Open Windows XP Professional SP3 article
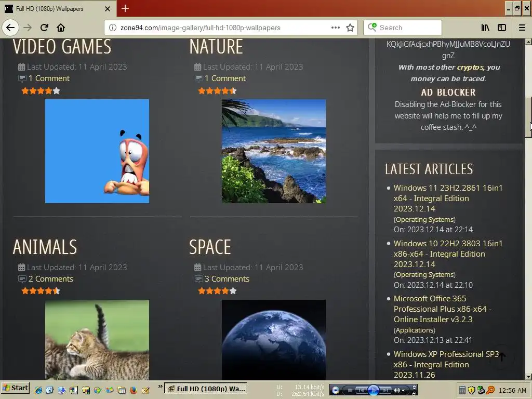This screenshot has height=399, width=532. (446, 364)
